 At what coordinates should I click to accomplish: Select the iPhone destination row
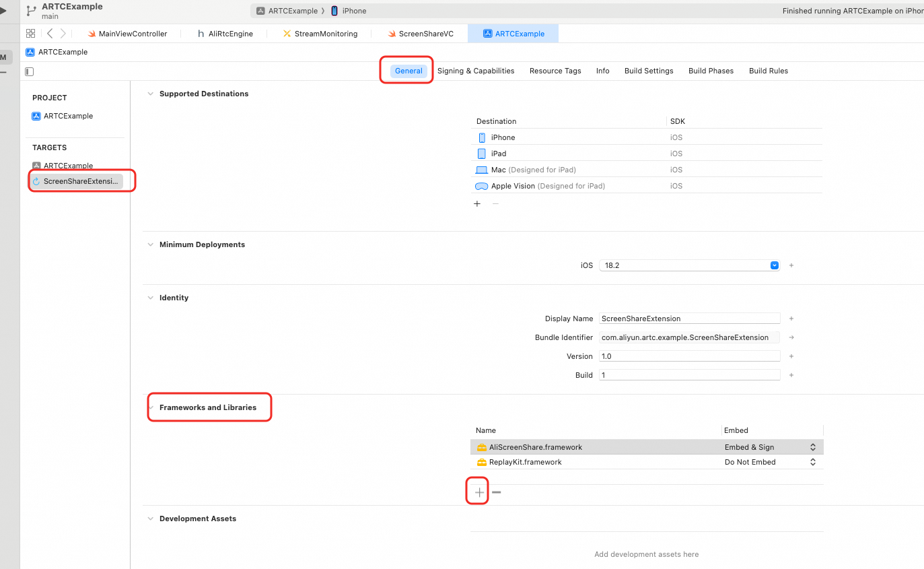pyautogui.click(x=646, y=137)
